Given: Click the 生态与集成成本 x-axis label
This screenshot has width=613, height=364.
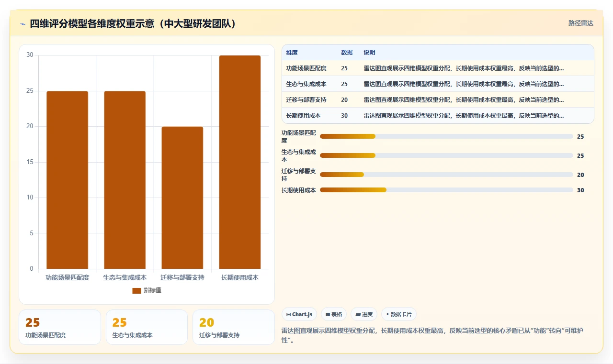Looking at the screenshot, I should pyautogui.click(x=125, y=277).
